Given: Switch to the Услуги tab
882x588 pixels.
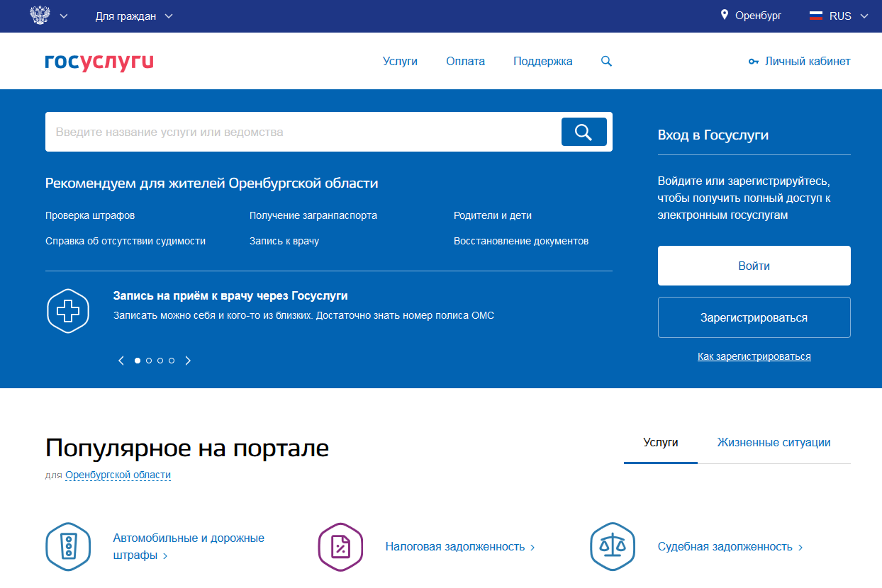Looking at the screenshot, I should click(x=661, y=443).
